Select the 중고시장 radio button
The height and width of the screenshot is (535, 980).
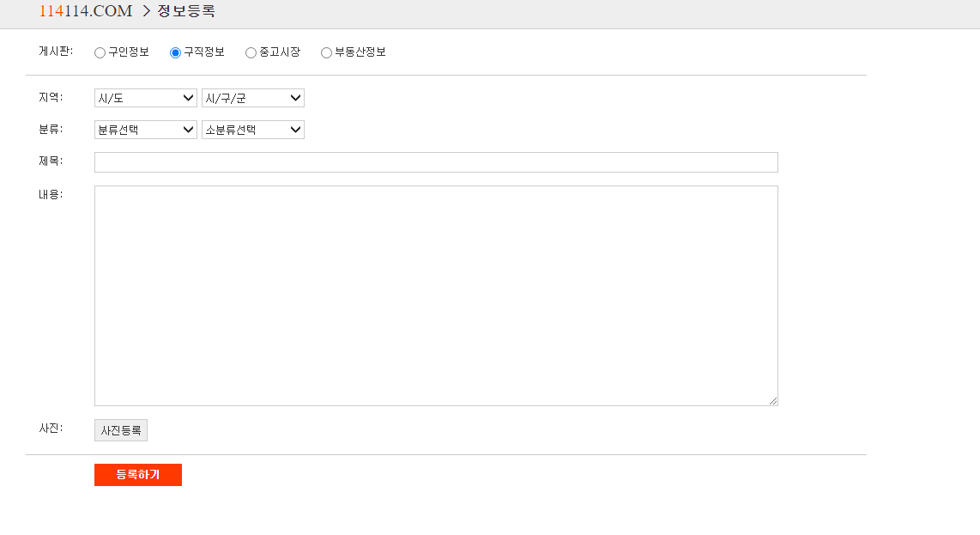tap(251, 52)
